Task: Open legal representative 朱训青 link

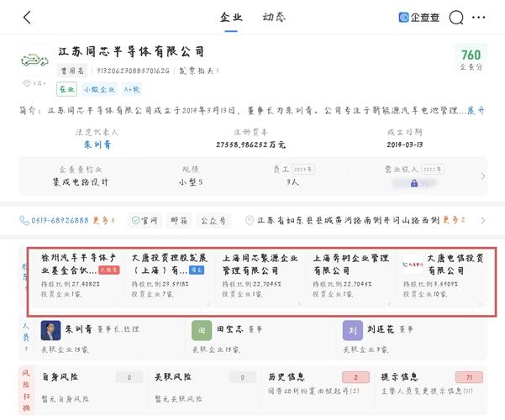Action: [97, 144]
